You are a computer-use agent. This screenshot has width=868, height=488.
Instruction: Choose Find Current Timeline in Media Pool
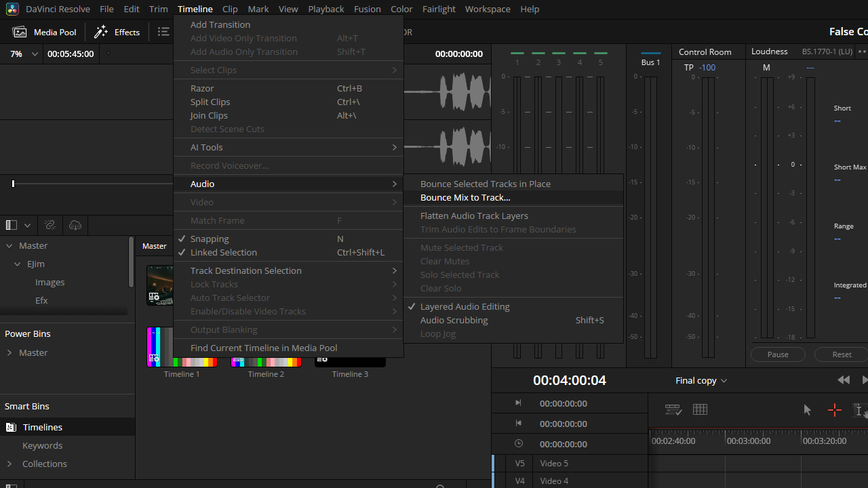point(289,348)
